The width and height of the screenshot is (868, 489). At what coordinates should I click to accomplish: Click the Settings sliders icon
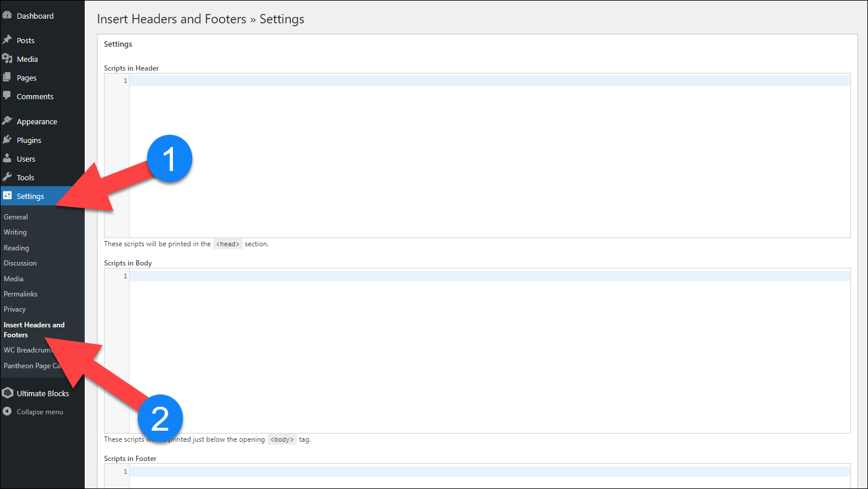(x=7, y=196)
